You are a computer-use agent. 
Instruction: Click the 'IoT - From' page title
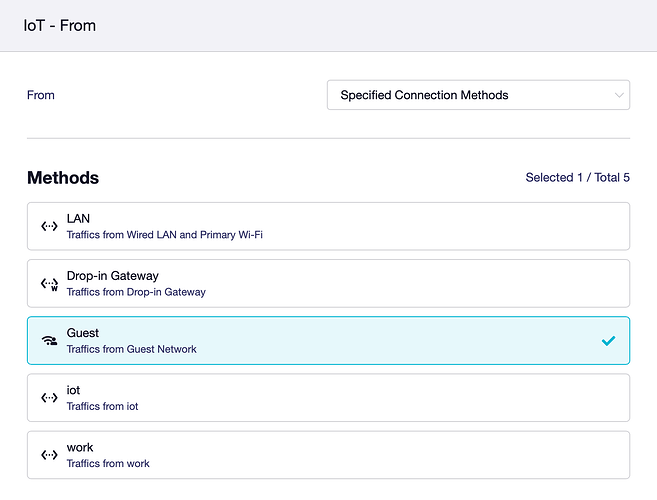click(x=60, y=25)
